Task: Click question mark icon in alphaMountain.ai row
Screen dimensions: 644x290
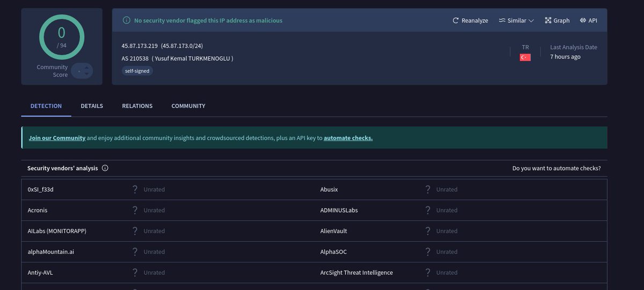Action: click(135, 251)
